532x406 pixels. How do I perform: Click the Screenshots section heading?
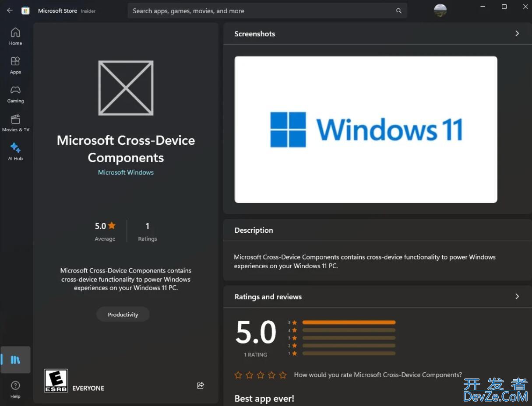click(255, 34)
